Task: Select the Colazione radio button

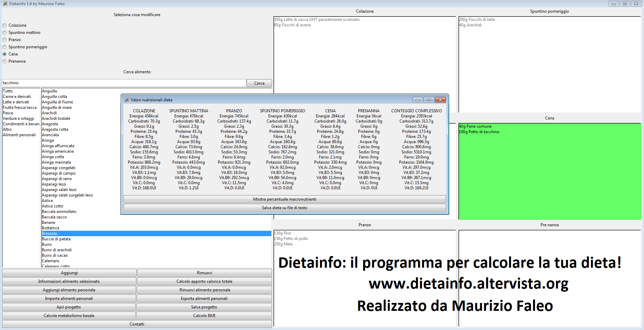Action: coord(5,25)
